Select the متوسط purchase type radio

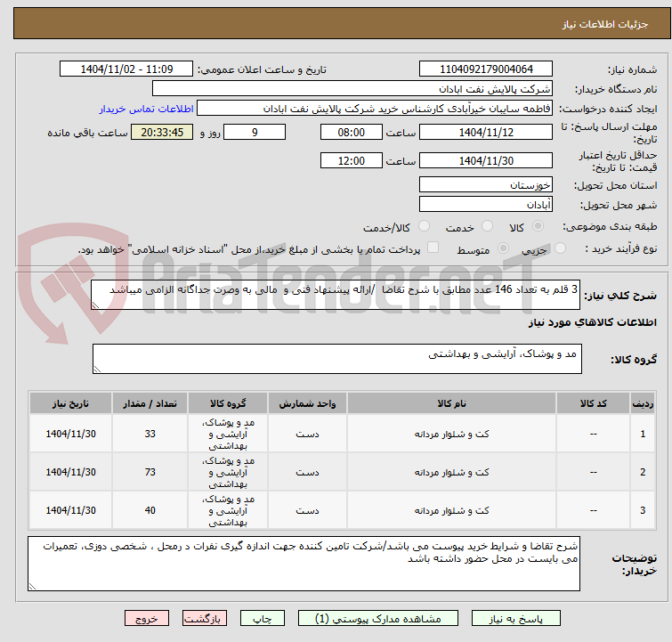(x=503, y=248)
